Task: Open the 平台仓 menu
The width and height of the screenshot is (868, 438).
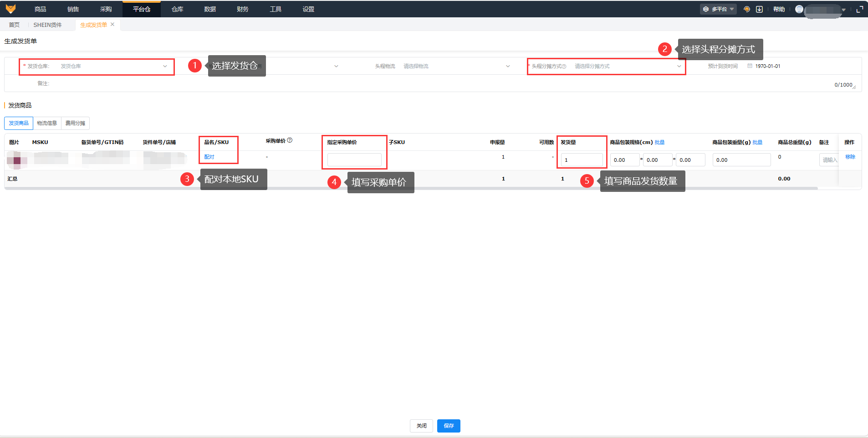Action: [x=142, y=9]
